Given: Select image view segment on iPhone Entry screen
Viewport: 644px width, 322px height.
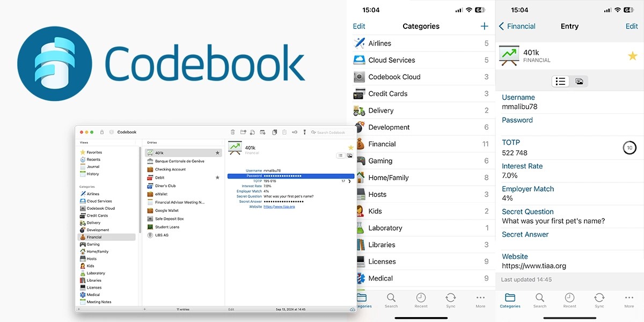Looking at the screenshot, I should coord(579,82).
